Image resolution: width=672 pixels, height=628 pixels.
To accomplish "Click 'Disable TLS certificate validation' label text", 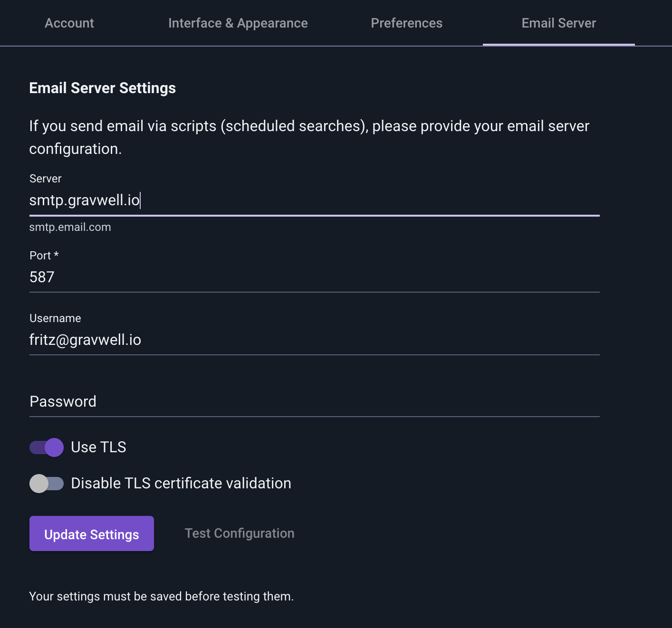I will pos(181,483).
